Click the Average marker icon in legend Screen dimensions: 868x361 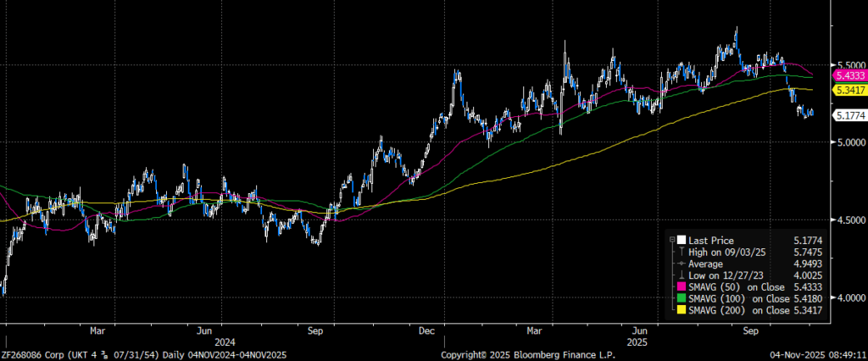[x=683, y=264]
